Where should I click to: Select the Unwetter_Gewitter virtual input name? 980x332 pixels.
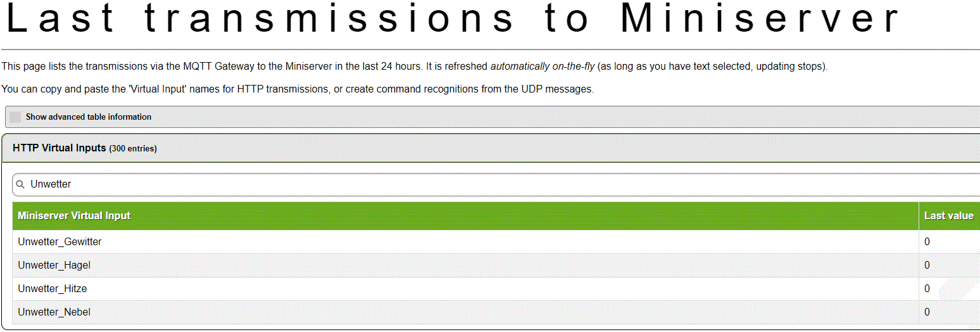[60, 242]
